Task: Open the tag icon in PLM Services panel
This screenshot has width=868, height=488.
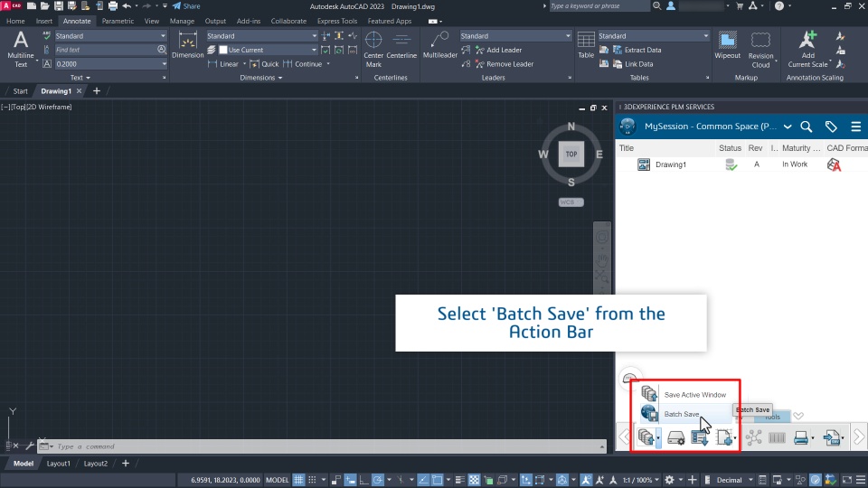Action: [831, 127]
